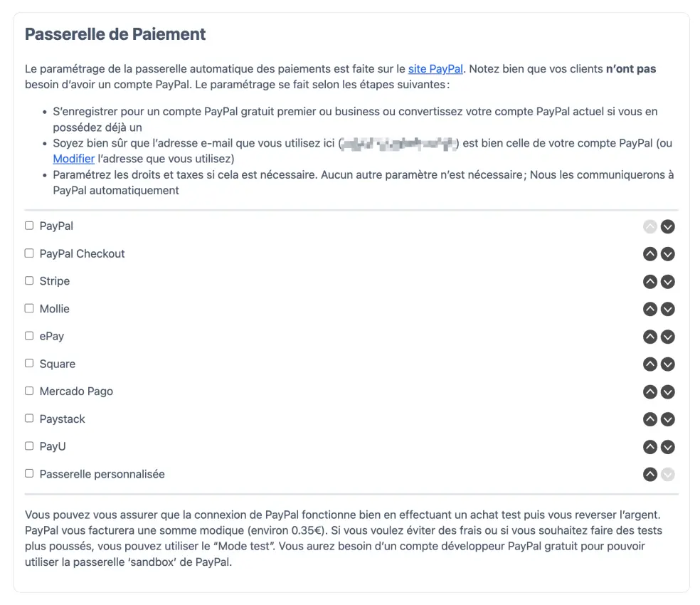Enable the PayPal payment gateway
Viewport: 700px width, 605px height.
tap(28, 226)
